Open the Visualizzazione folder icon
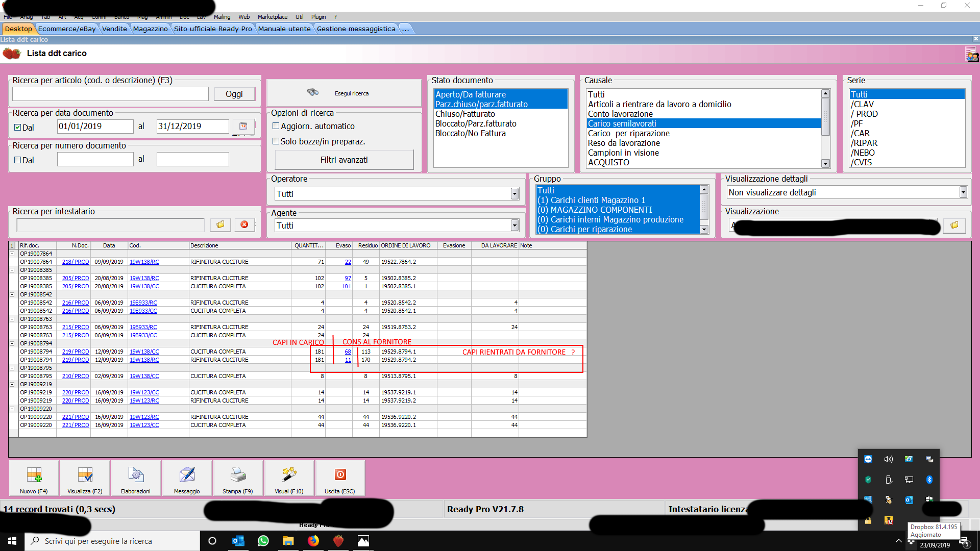The width and height of the screenshot is (980, 551). 954,225
